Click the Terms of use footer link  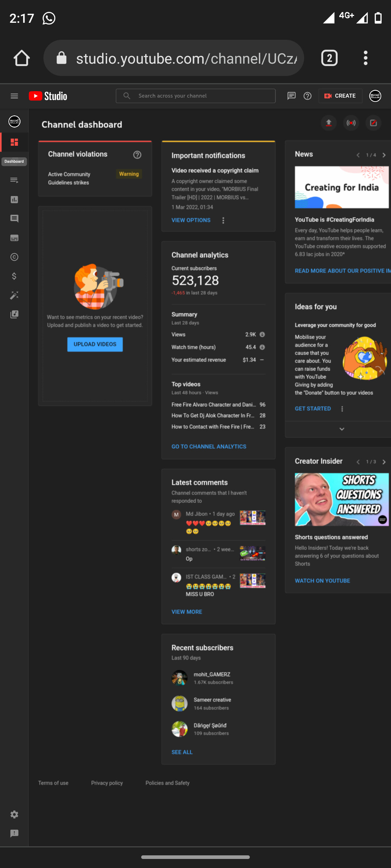pos(53,783)
